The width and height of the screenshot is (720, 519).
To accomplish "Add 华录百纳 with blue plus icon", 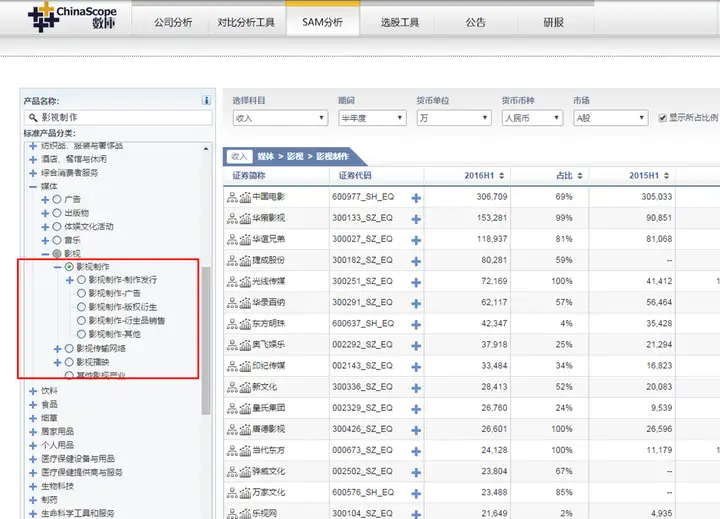I will coord(416,304).
